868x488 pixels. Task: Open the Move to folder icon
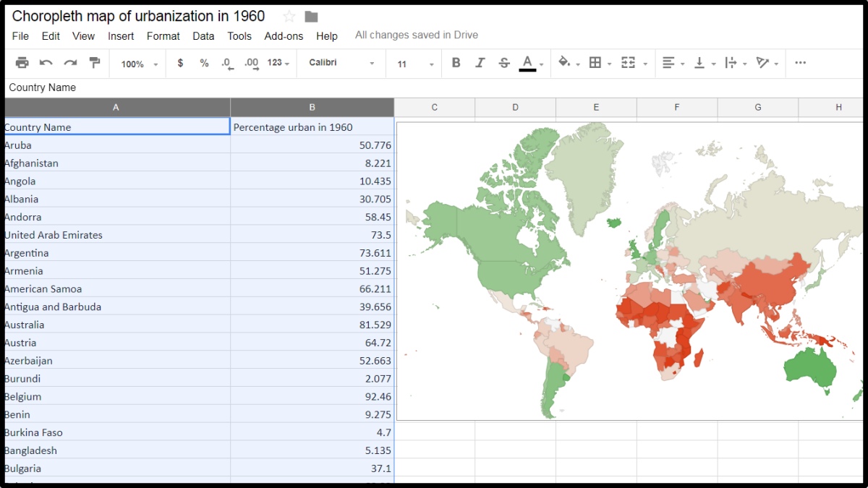tap(311, 17)
